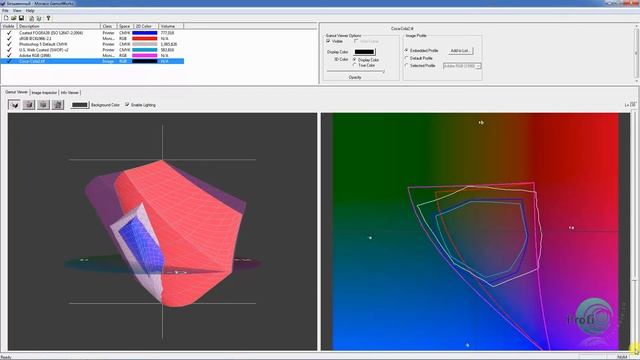Click the New document toolbar icon
Image resolution: width=640 pixels, height=360 pixels.
[6, 18]
